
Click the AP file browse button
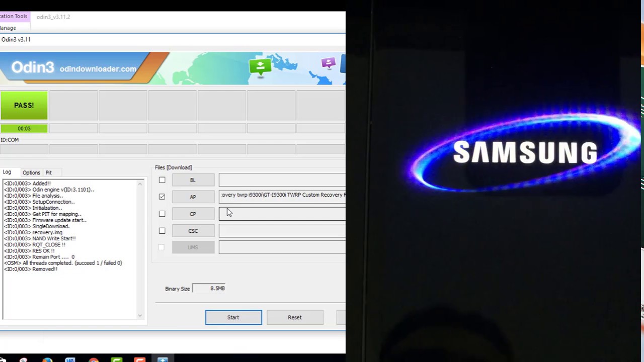[193, 197]
